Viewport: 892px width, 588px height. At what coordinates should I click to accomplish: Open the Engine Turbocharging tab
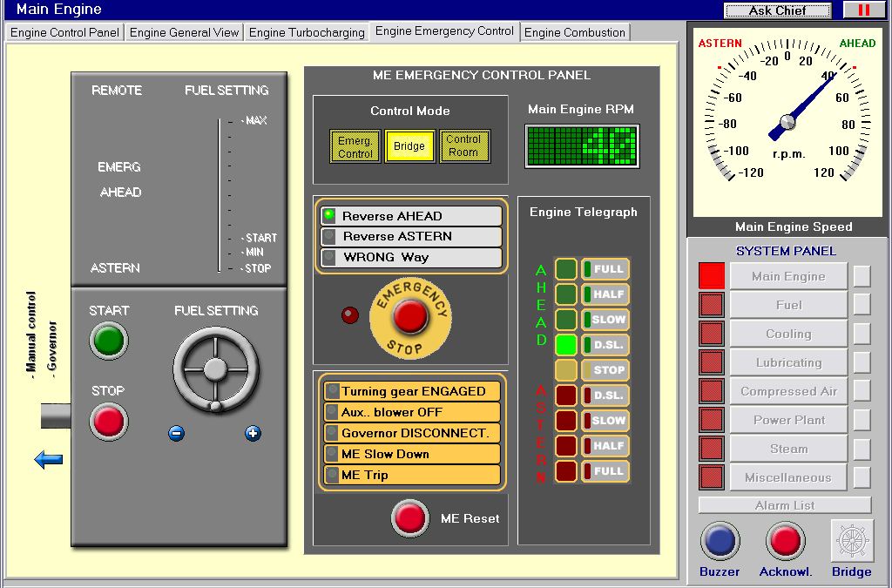(x=307, y=32)
